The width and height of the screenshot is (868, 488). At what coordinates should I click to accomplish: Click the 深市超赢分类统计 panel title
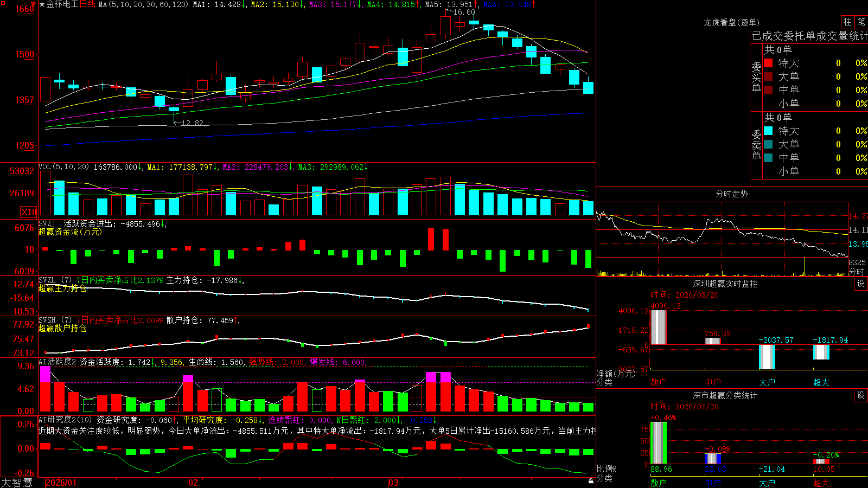point(725,395)
